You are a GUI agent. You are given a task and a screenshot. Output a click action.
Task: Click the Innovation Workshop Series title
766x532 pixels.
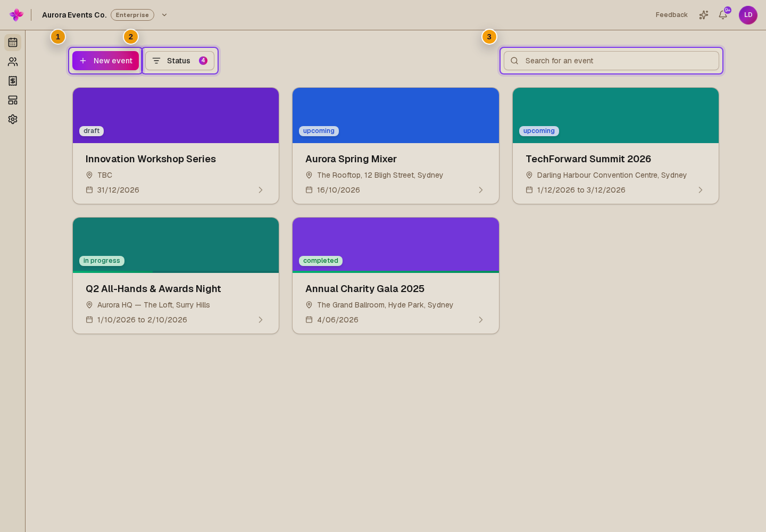click(151, 159)
